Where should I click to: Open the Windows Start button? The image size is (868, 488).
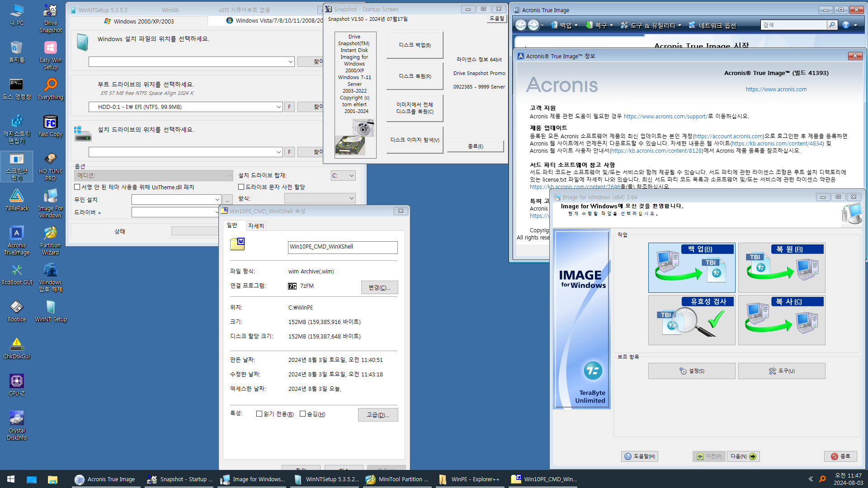pos(11,479)
